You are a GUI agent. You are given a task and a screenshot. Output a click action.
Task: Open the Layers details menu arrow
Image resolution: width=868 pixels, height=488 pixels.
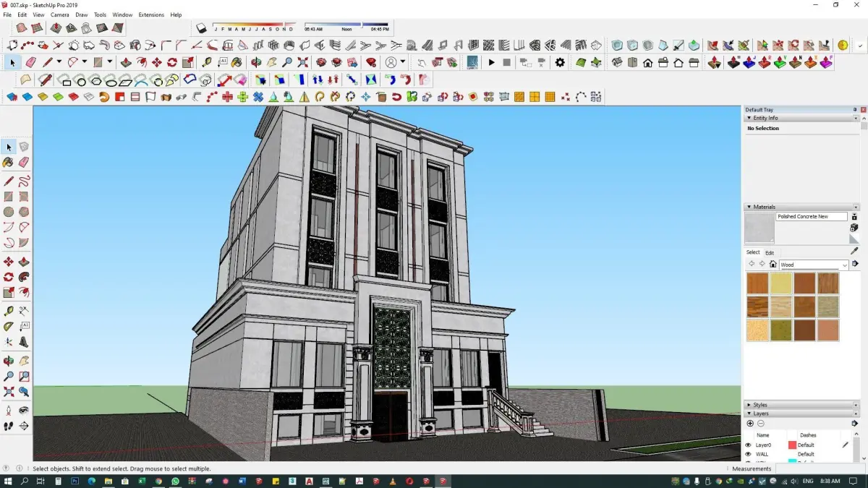pyautogui.click(x=854, y=424)
